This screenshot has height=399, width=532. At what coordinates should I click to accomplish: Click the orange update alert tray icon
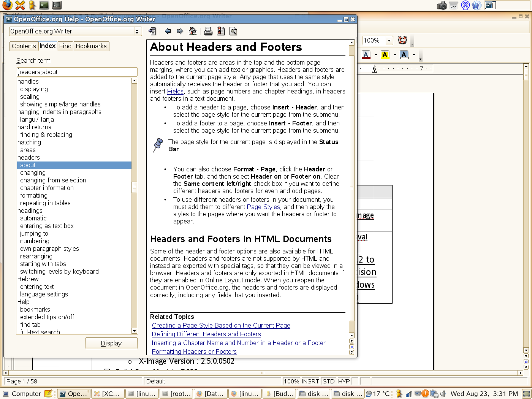click(425, 394)
